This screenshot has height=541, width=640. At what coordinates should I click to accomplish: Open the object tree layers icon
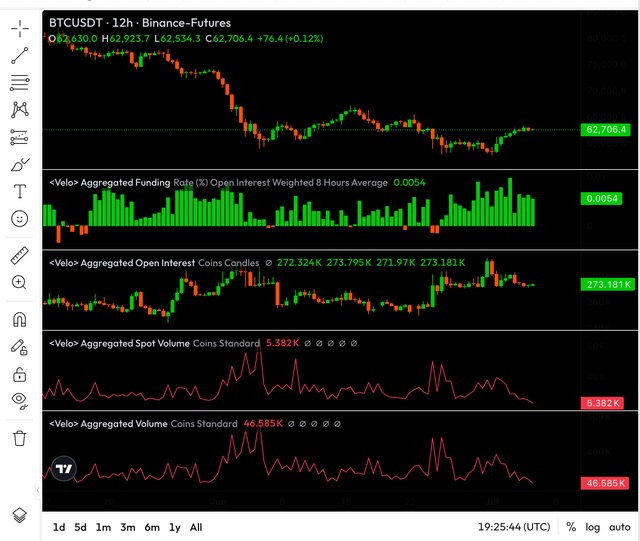(20, 515)
